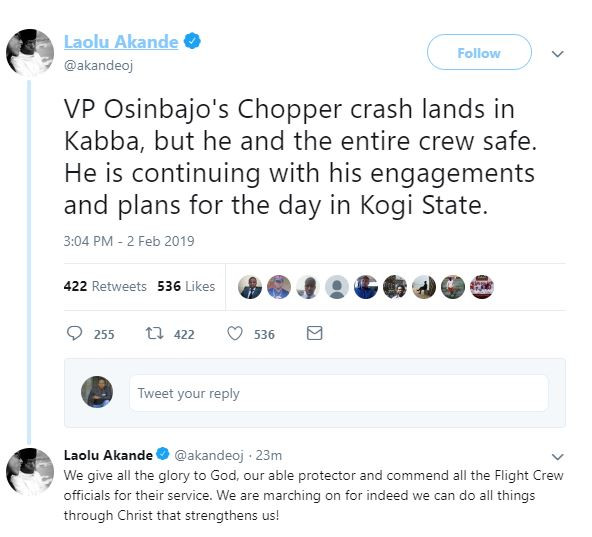592x537 pixels.
Task: Click the verified badge beside Laolu Akande header
Action: pos(192,41)
